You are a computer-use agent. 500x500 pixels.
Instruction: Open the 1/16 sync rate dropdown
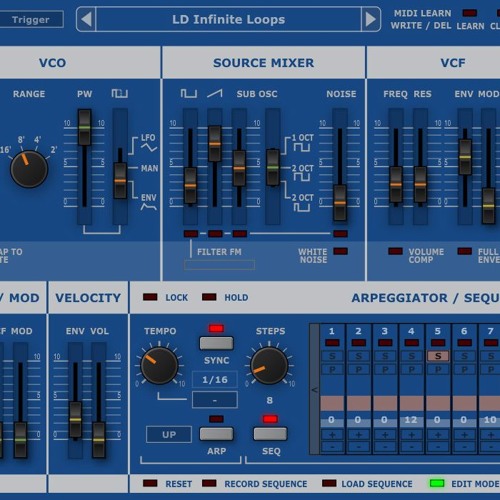point(215,379)
